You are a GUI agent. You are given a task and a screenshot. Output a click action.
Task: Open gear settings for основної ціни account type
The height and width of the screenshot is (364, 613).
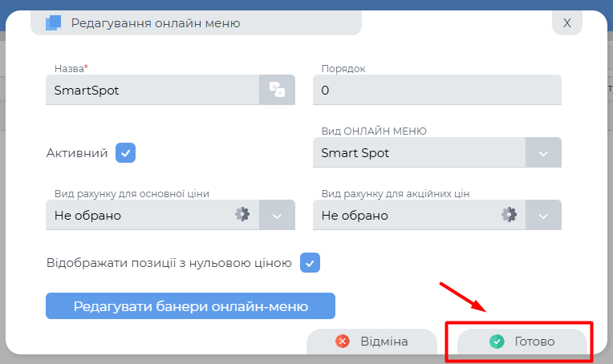pyautogui.click(x=242, y=215)
